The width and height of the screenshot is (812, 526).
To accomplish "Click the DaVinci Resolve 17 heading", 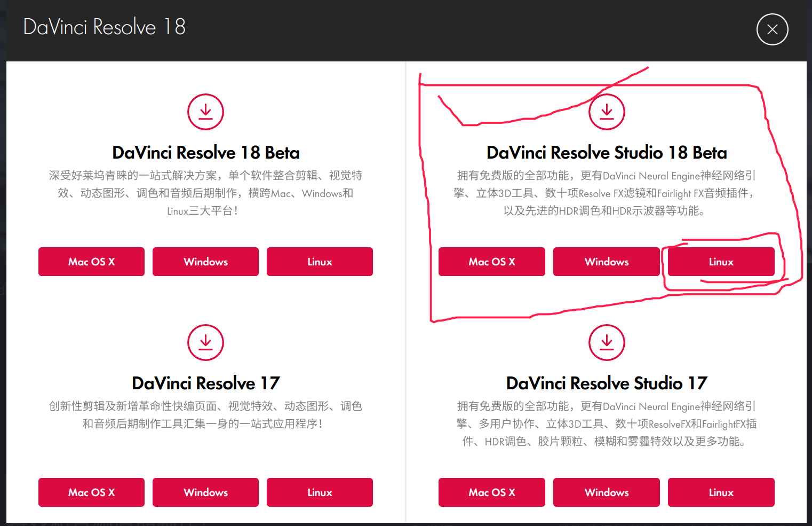I will [205, 383].
